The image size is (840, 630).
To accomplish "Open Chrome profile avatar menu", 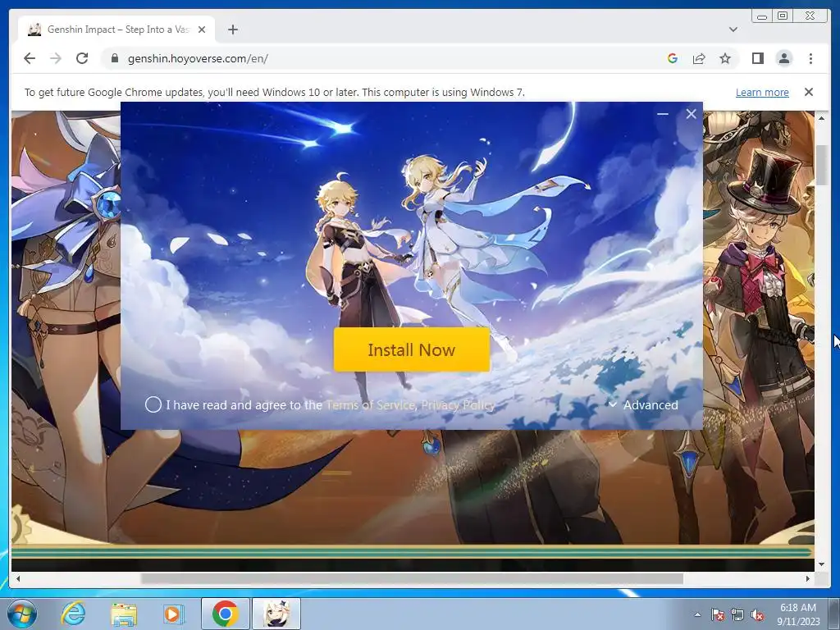I will pyautogui.click(x=783, y=58).
